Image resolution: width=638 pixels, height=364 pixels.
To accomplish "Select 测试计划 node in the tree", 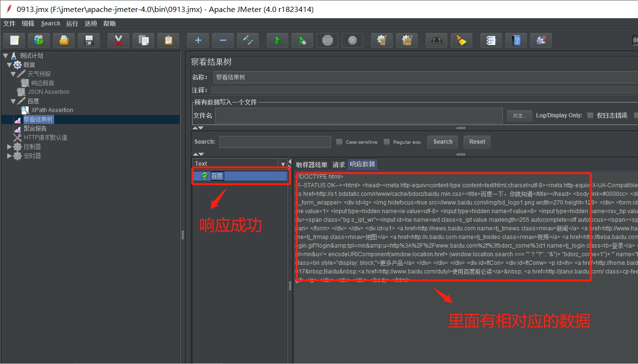I will pos(31,56).
